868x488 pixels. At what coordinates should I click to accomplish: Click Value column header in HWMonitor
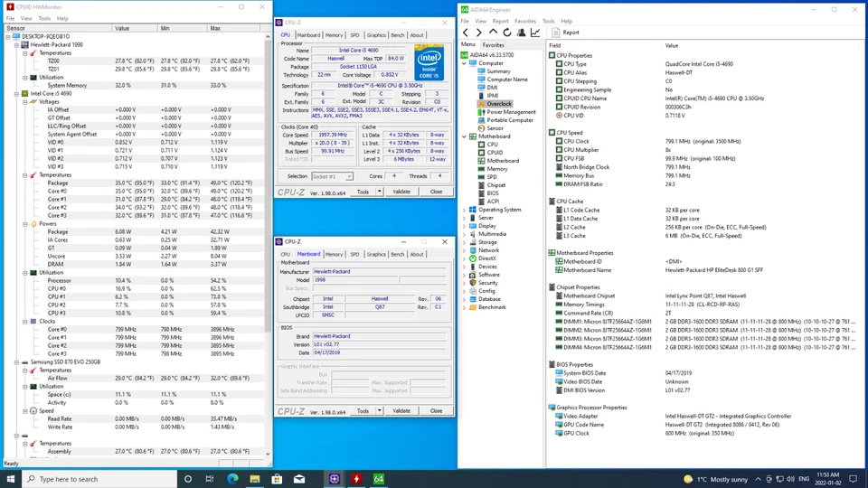click(x=135, y=28)
